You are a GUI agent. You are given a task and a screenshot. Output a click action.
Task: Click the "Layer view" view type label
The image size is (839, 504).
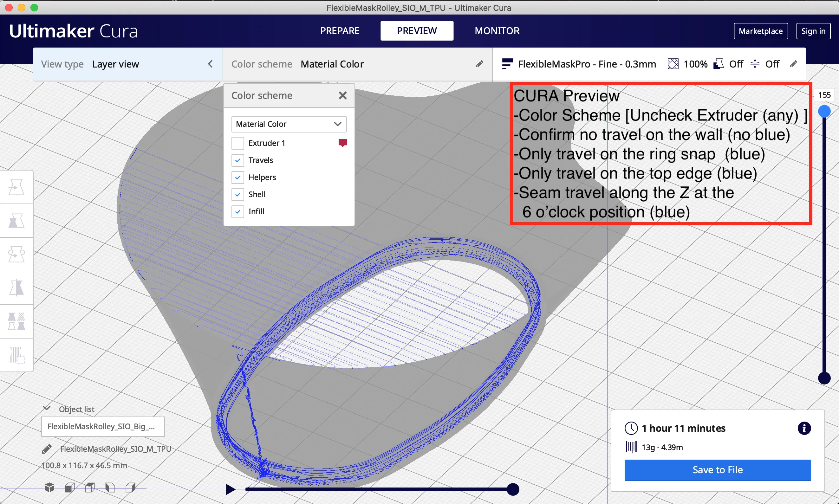click(115, 64)
